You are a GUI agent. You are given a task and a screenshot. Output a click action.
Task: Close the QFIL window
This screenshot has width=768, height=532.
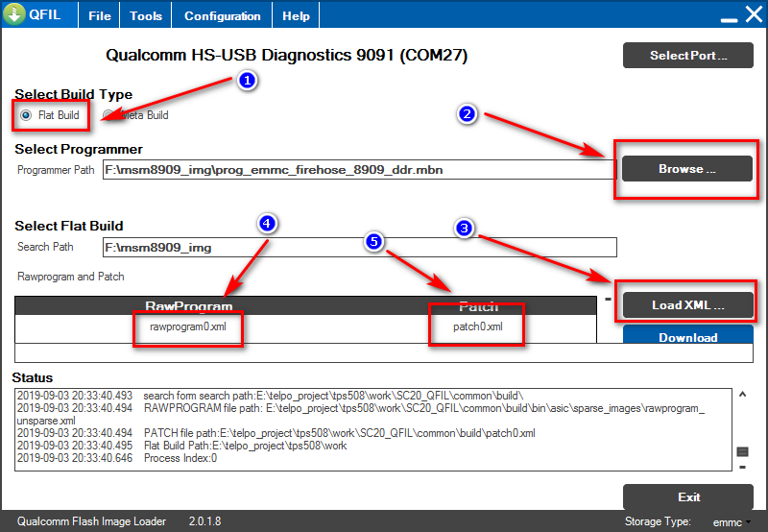(x=754, y=14)
